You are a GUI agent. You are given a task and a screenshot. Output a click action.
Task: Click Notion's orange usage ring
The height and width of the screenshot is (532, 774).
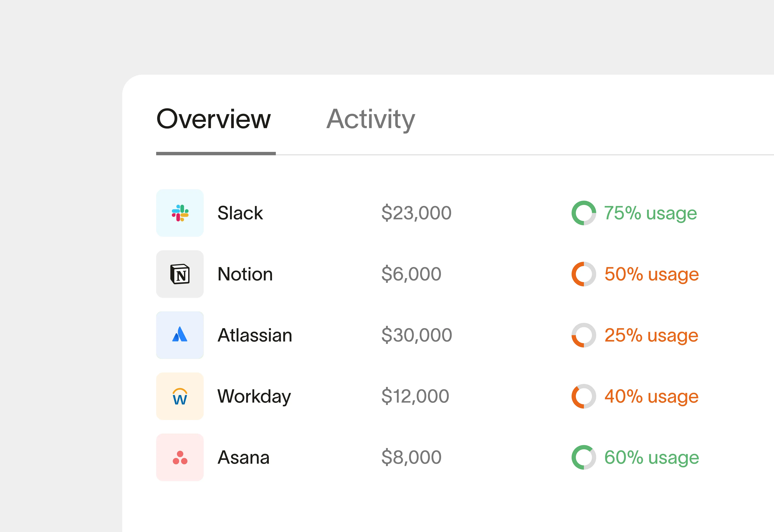[x=584, y=274]
